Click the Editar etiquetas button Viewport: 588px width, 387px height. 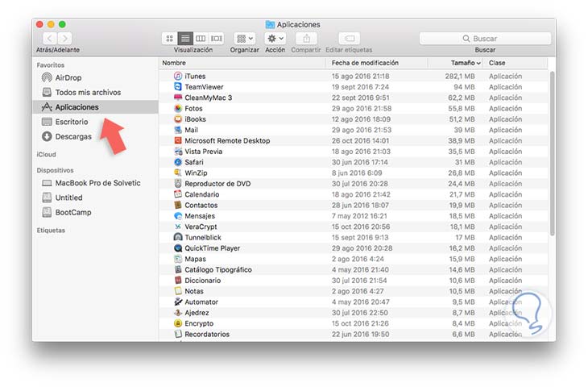[x=349, y=38]
